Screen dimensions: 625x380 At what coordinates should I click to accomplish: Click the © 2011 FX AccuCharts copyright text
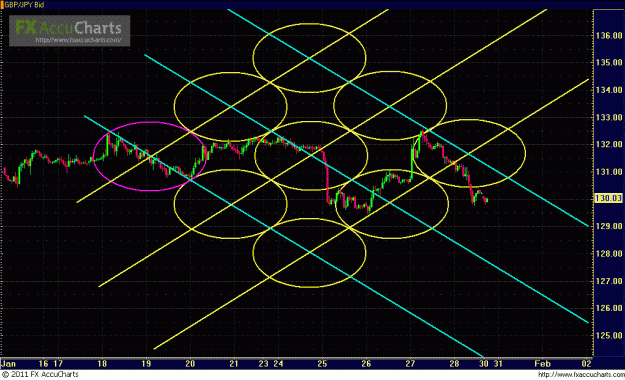click(40, 374)
